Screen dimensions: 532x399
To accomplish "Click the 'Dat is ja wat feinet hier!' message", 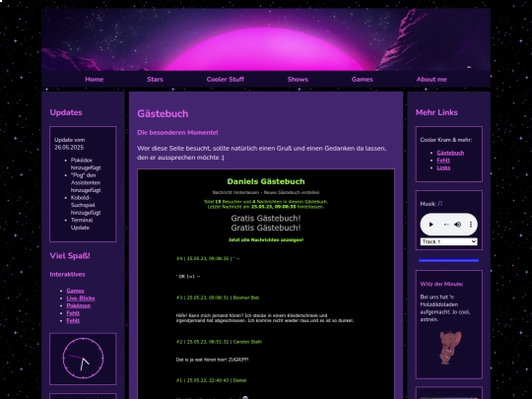I will pyautogui.click(x=212, y=360).
